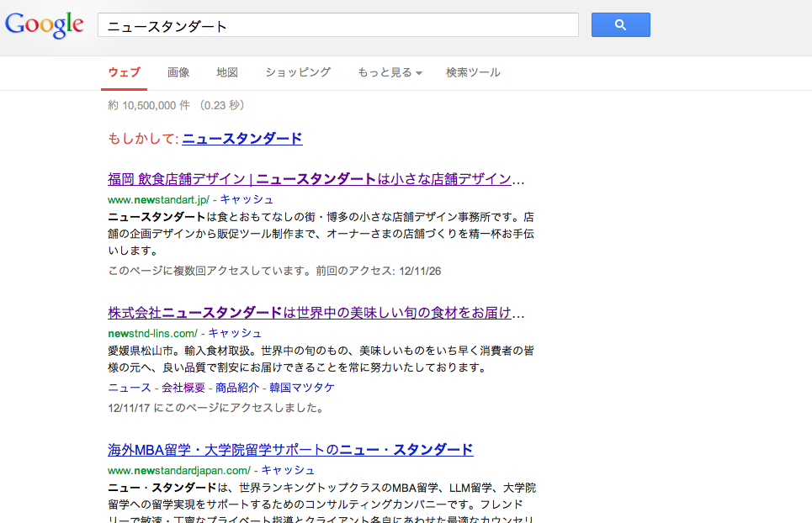Open キャッシュ link for www.newstandardjapan.com
The width and height of the screenshot is (812, 523).
[288, 470]
